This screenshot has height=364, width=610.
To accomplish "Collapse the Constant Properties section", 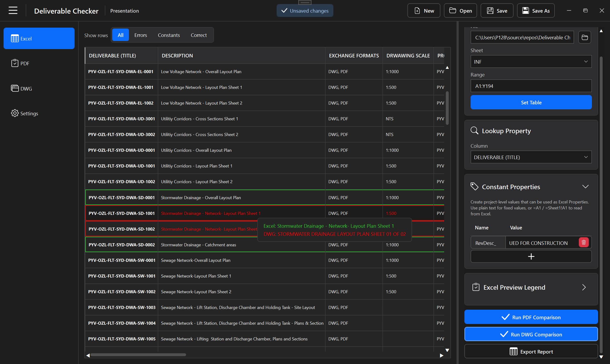I will point(585,187).
